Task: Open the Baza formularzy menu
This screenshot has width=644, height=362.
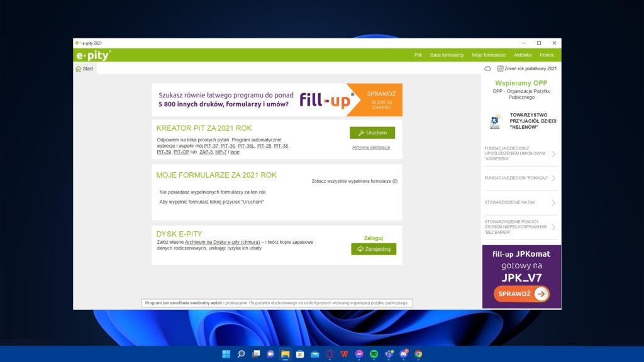Action: [x=447, y=55]
